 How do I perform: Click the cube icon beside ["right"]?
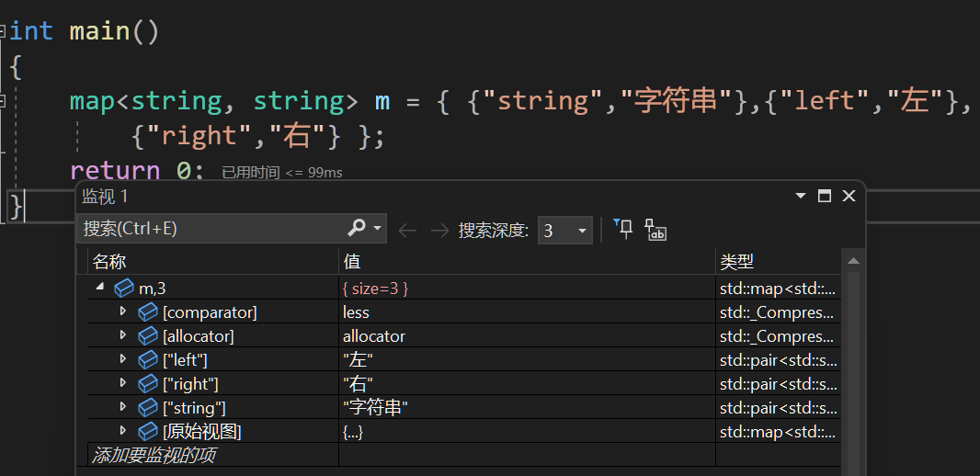point(147,383)
